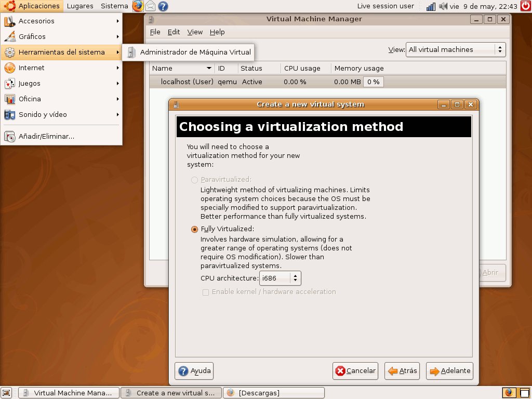
Task: Expand the Sonido y vídeo submenu arrow
Action: pos(117,115)
